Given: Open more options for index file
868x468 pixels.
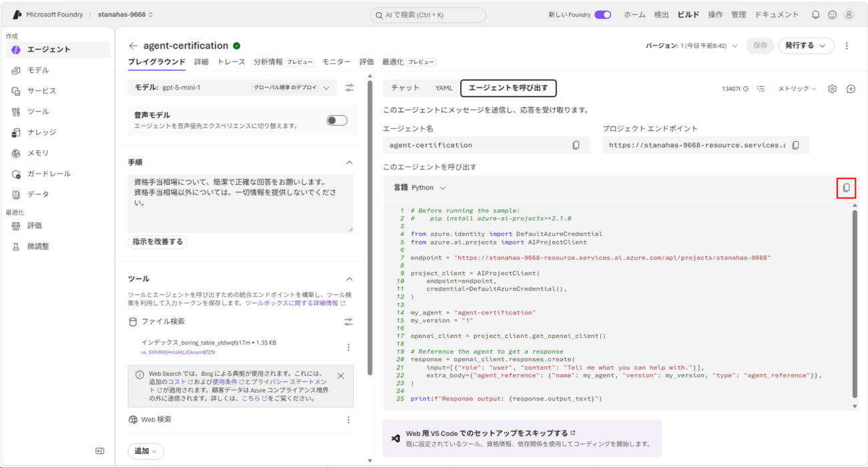Looking at the screenshot, I should pyautogui.click(x=348, y=347).
